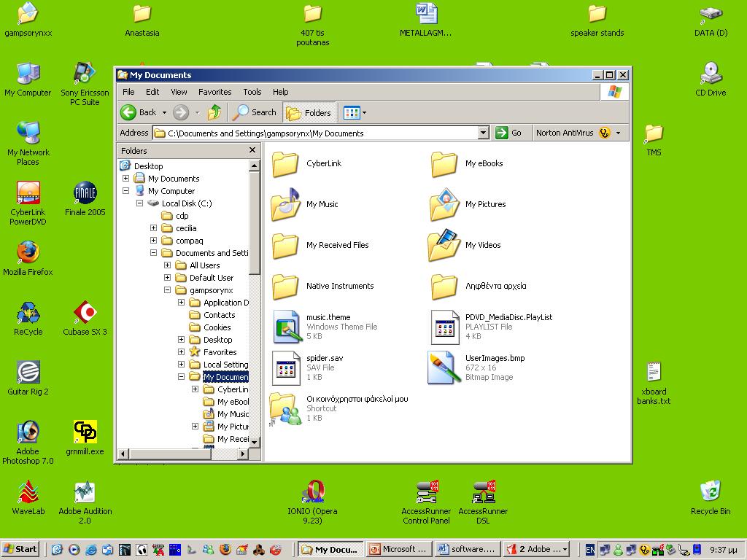Viewport: 747px width, 560px height.
Task: Select the My eBooks folder in the file list
Action: pyautogui.click(x=484, y=163)
